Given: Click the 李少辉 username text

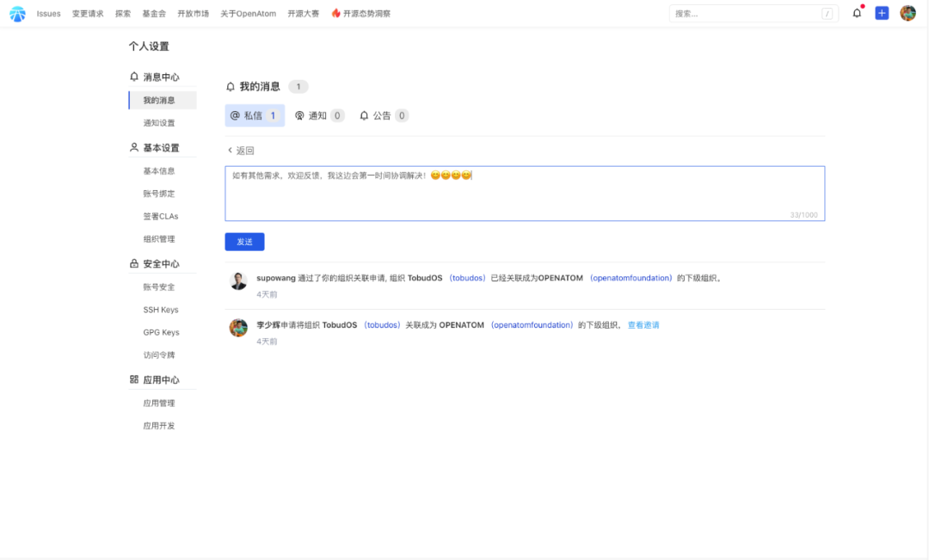Looking at the screenshot, I should (268, 325).
